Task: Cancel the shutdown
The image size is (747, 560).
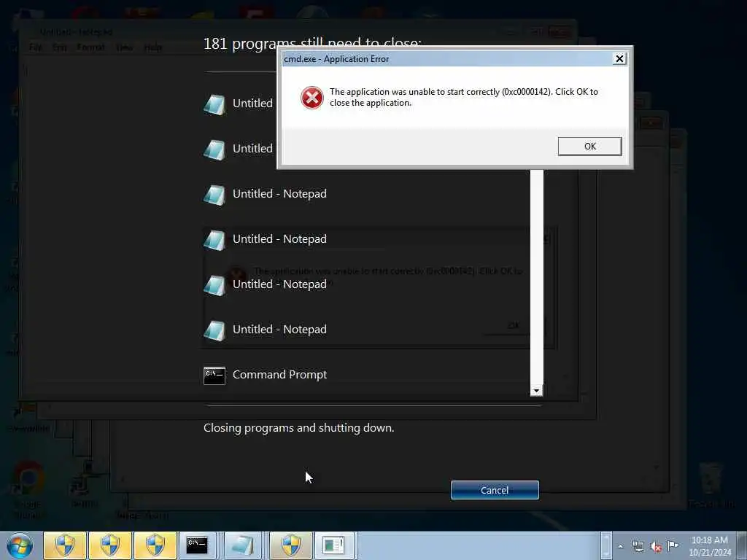Action: click(495, 490)
